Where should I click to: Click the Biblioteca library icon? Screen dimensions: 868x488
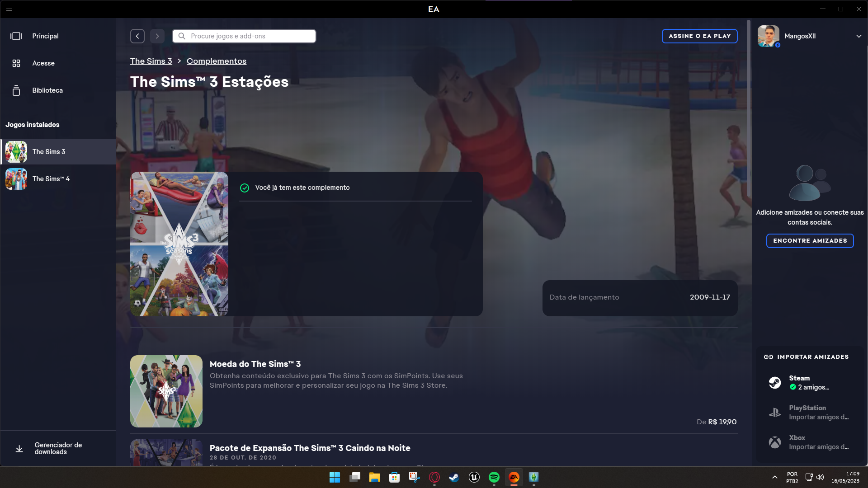16,90
